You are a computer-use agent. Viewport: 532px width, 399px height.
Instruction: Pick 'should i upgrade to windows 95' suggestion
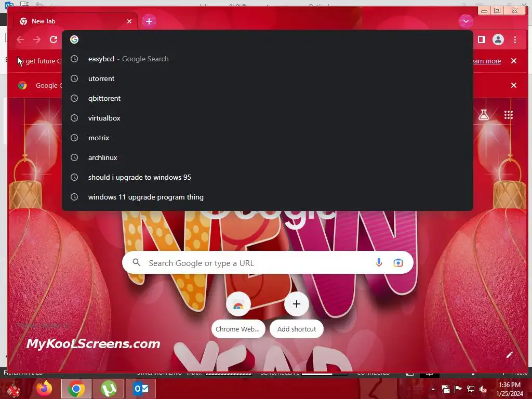268,177
